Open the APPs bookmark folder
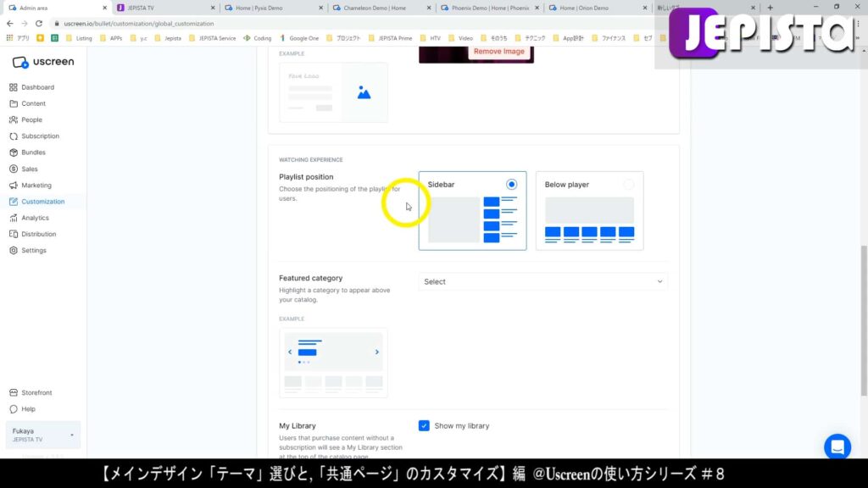 [111, 38]
